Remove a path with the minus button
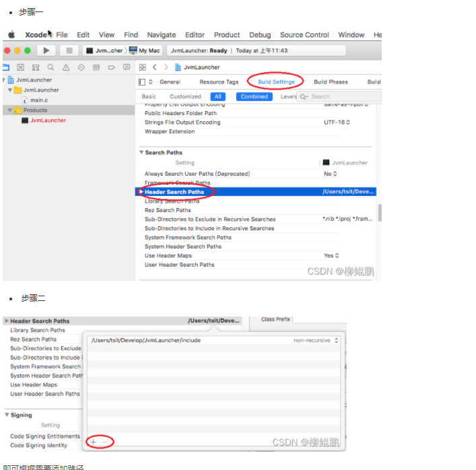 point(104,442)
